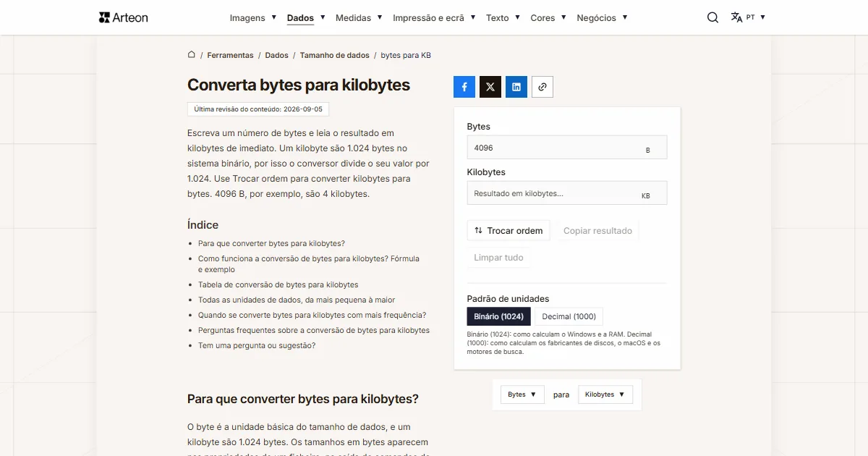Share page on Facebook

[x=464, y=87]
